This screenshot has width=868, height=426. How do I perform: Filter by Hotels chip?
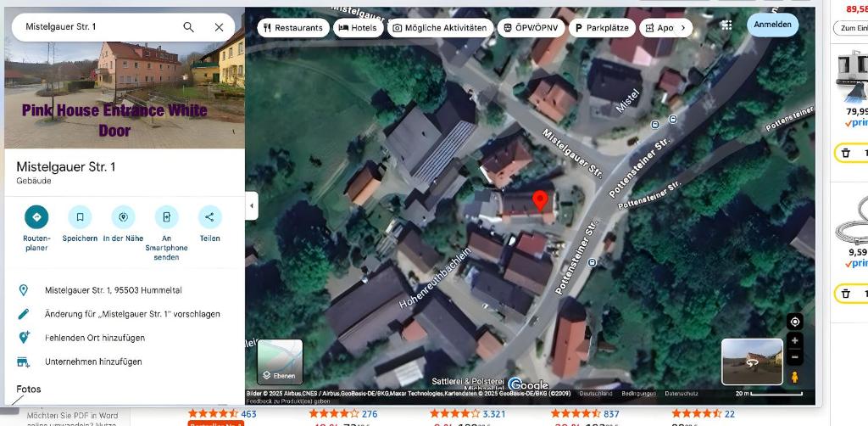click(x=358, y=28)
